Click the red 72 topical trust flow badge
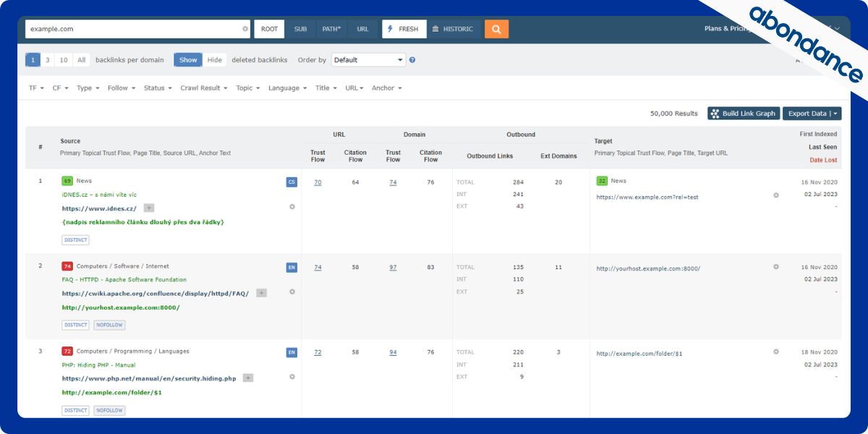The width and height of the screenshot is (868, 434). tap(67, 352)
